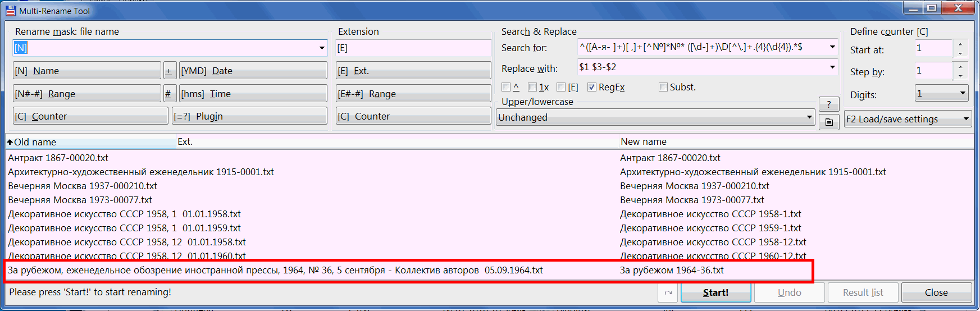
Task: Open the Digits dropdown
Action: (963, 93)
